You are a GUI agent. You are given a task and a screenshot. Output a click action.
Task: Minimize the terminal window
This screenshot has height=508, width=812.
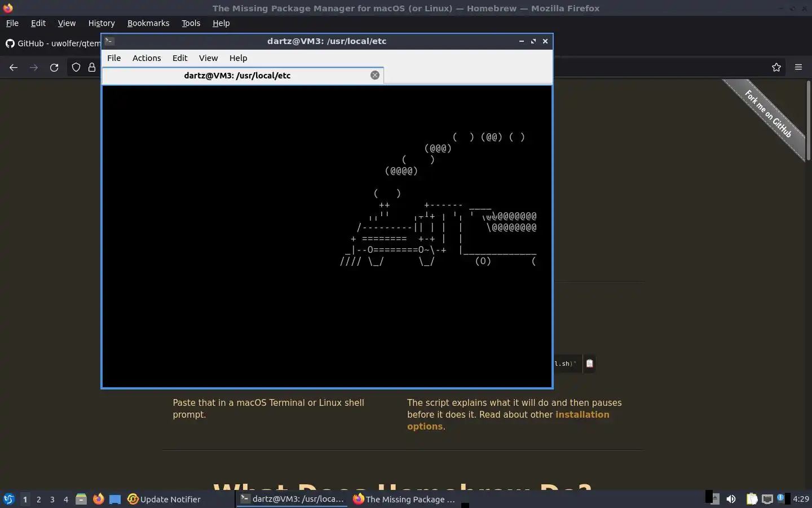click(521, 41)
